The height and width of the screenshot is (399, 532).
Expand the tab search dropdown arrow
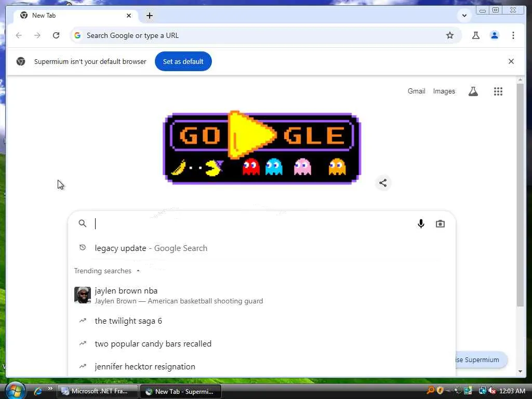pos(464,16)
